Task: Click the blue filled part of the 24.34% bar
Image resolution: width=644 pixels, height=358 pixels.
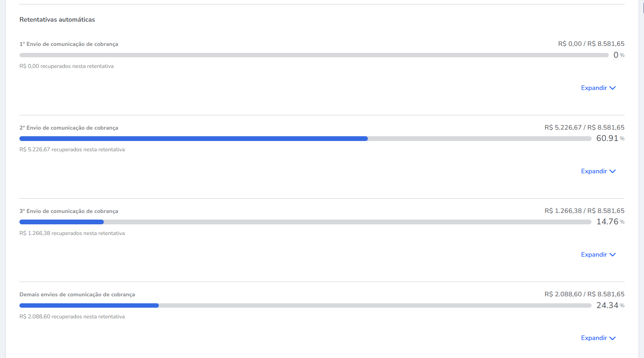Action: coord(89,305)
